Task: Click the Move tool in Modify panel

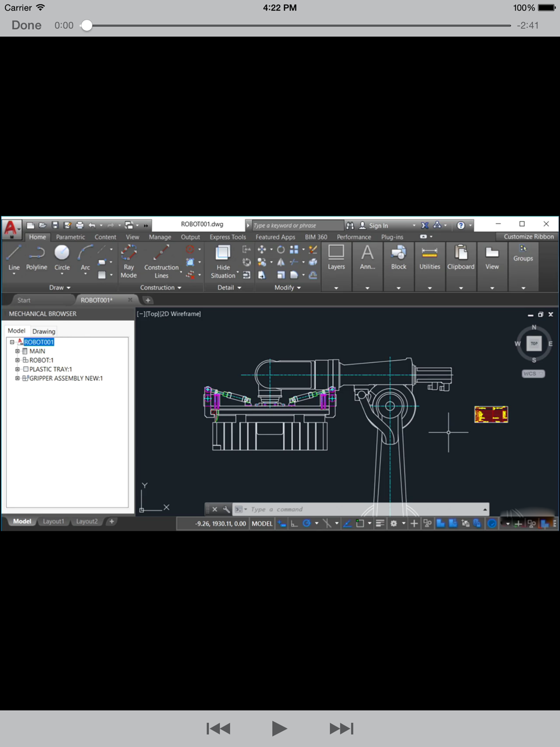Action: coord(262,250)
